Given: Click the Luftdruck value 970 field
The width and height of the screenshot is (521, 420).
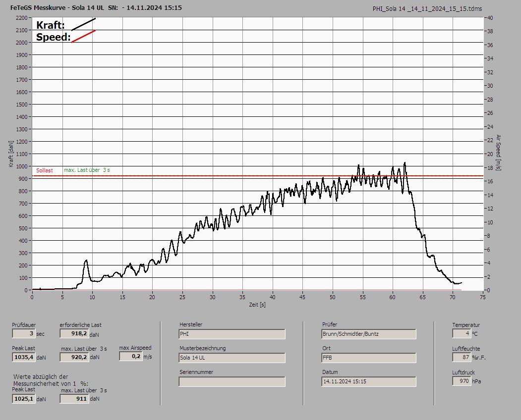Looking at the screenshot, I should tap(462, 381).
